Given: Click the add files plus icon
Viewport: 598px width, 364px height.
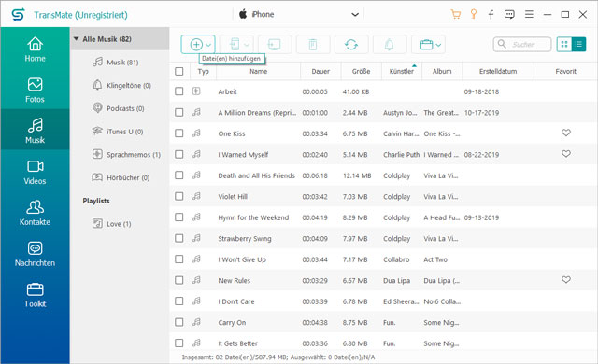Looking at the screenshot, I should (x=196, y=45).
